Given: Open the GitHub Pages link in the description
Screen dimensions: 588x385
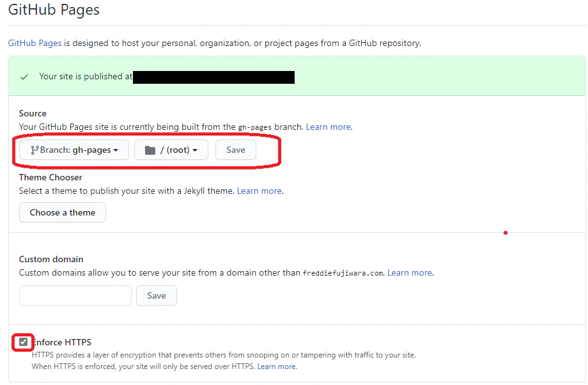Looking at the screenshot, I should coord(35,43).
